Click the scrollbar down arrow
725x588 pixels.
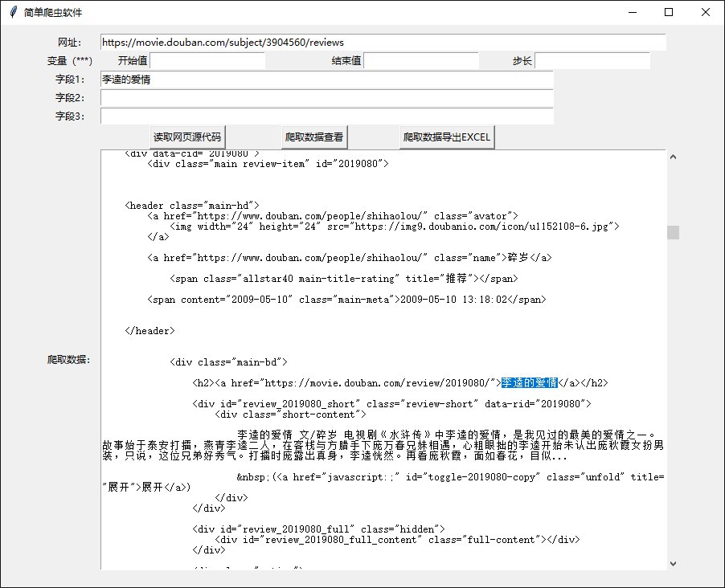tap(673, 563)
